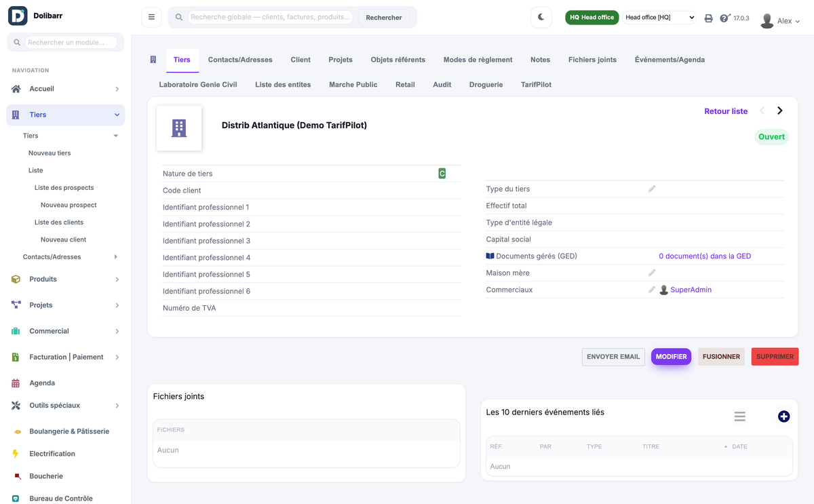Click the Boucherie icon
814x504 pixels.
[x=18, y=476]
